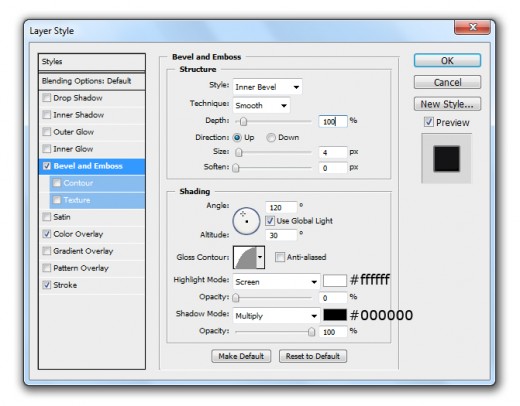Image resolution: width=520 pixels, height=406 pixels.
Task: Enable the Drop Shadow checkbox
Action: 47,98
